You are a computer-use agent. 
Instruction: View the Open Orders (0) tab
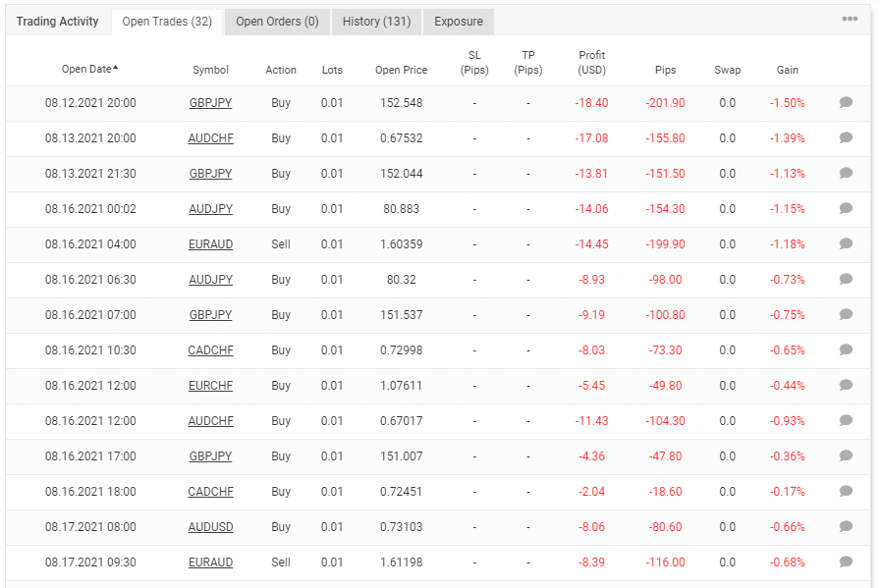(279, 21)
